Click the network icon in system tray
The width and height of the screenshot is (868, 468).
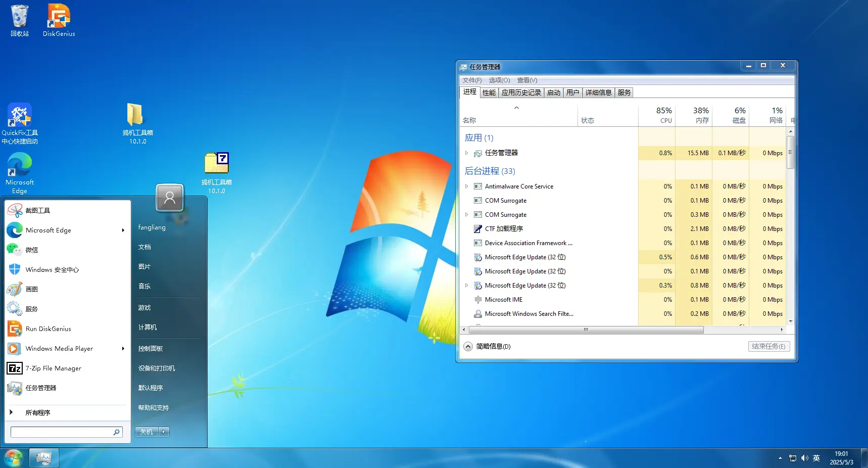[792, 458]
